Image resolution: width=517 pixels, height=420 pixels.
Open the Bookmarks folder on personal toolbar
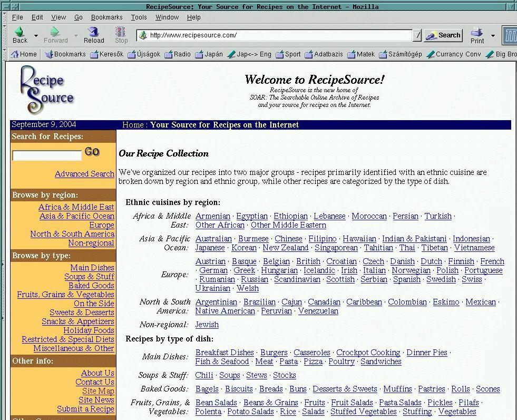pos(65,54)
